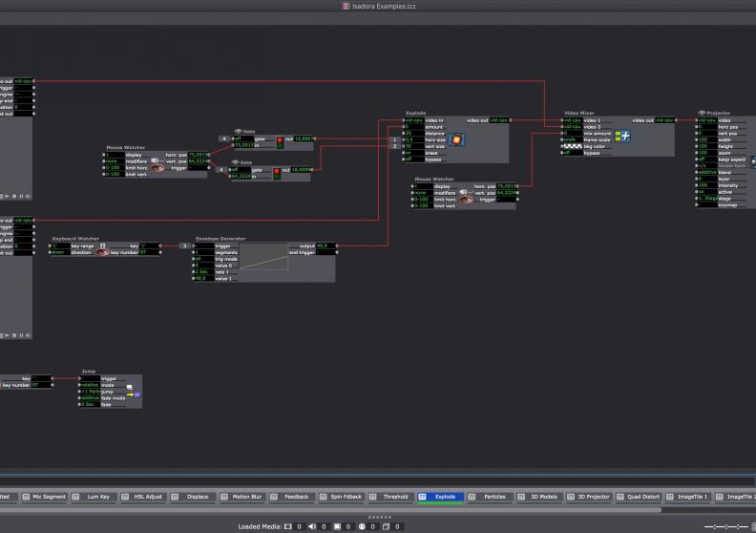The image size is (756, 533).
Task: Click the Video Mixer bkg color swatch
Action: [573, 146]
